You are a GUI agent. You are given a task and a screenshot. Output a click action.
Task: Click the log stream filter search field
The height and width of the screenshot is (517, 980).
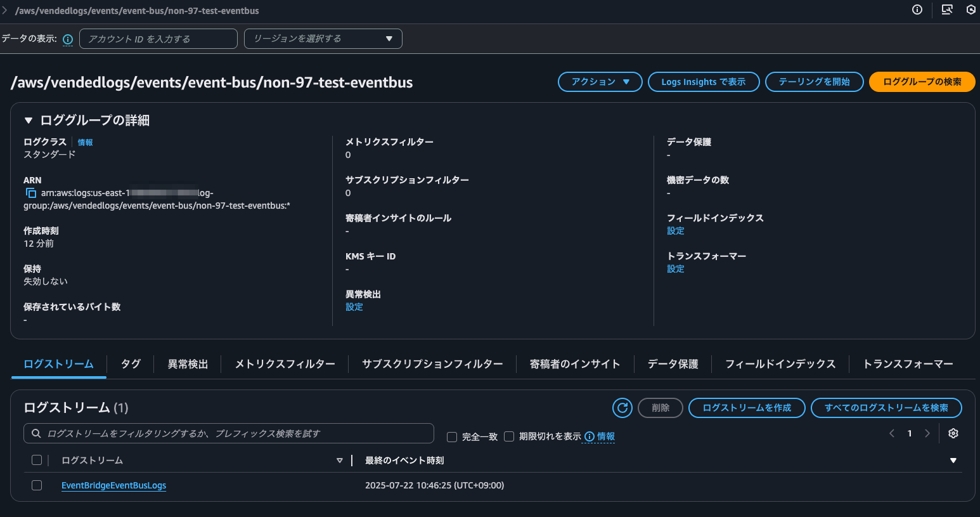pyautogui.click(x=229, y=433)
